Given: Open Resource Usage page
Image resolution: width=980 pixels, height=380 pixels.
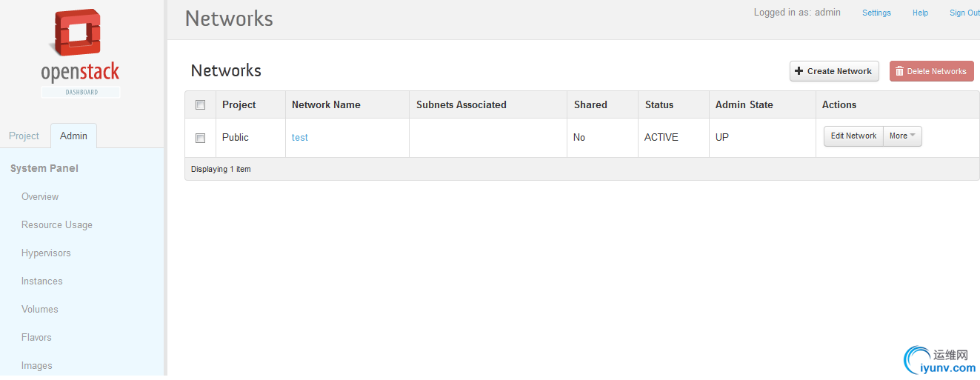Looking at the screenshot, I should pyautogui.click(x=57, y=225).
